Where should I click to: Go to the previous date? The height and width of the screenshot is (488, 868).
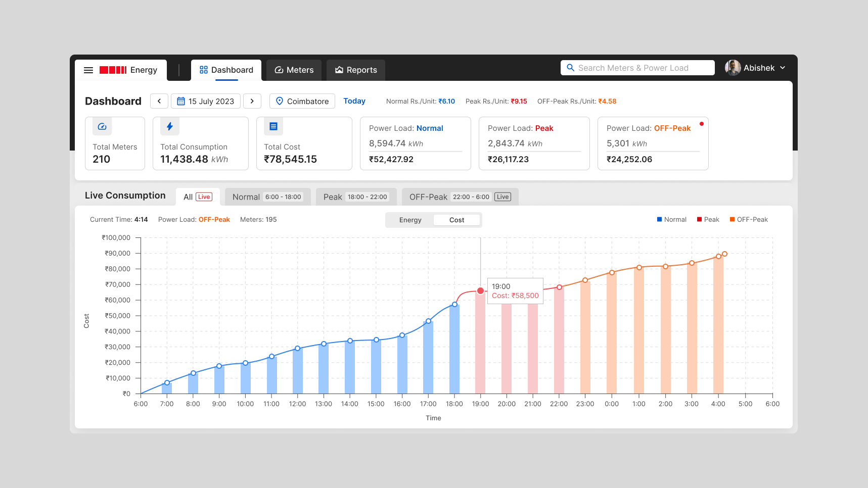(x=159, y=101)
